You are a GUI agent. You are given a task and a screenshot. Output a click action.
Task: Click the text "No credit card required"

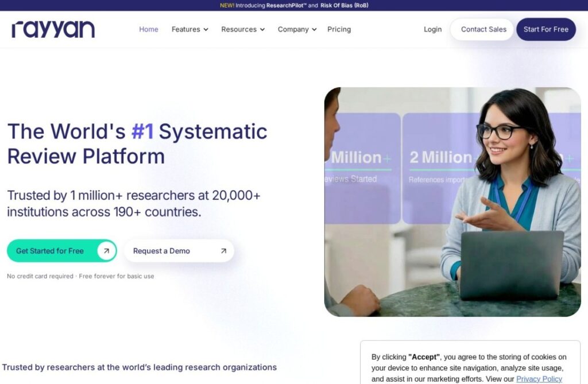tap(40, 276)
